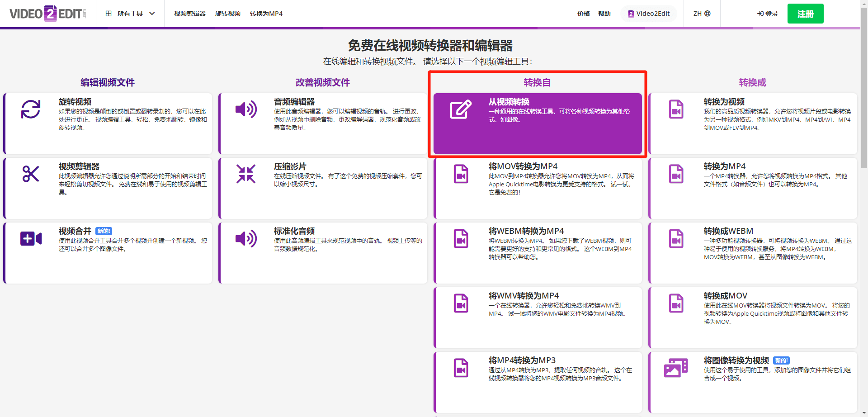Image resolution: width=868 pixels, height=417 pixels.
Task: Click the scissors icon for 视频剪辑器
Action: (31, 174)
